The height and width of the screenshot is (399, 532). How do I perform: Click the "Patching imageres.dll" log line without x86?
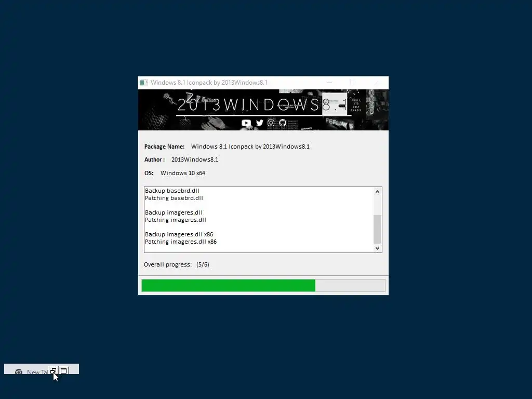click(176, 220)
